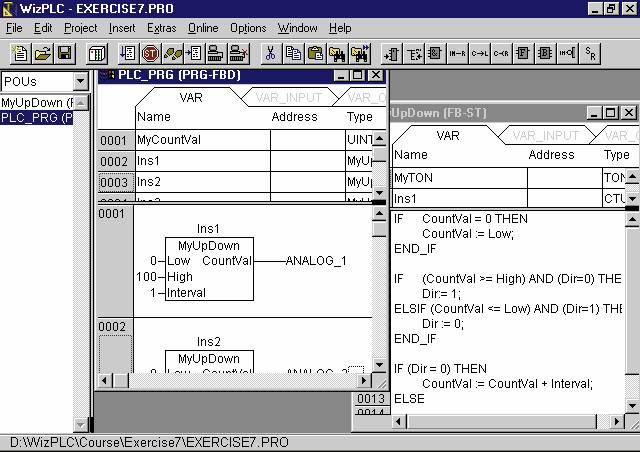640x452 pixels.
Task: Click the Find binoculars icon
Action: click(337, 53)
